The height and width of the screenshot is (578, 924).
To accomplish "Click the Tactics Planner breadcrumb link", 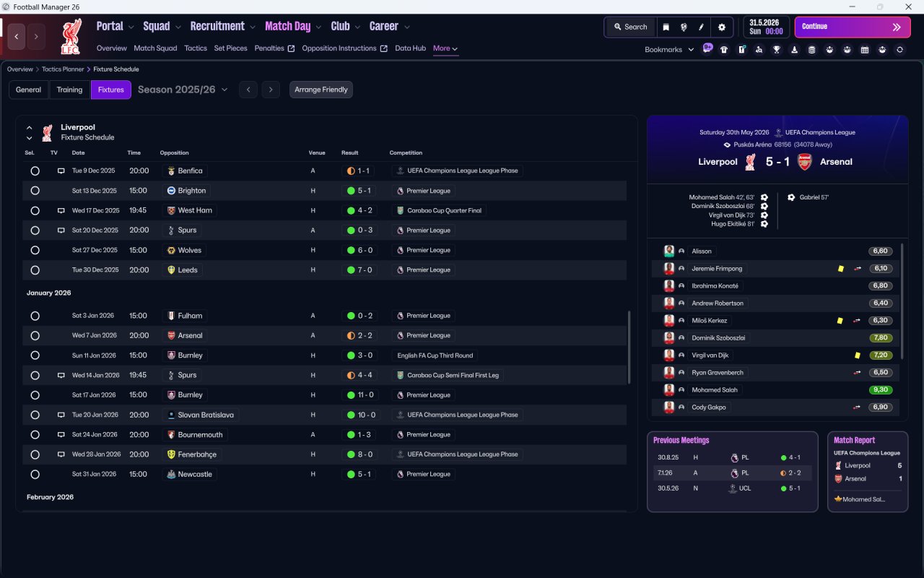I will (63, 69).
